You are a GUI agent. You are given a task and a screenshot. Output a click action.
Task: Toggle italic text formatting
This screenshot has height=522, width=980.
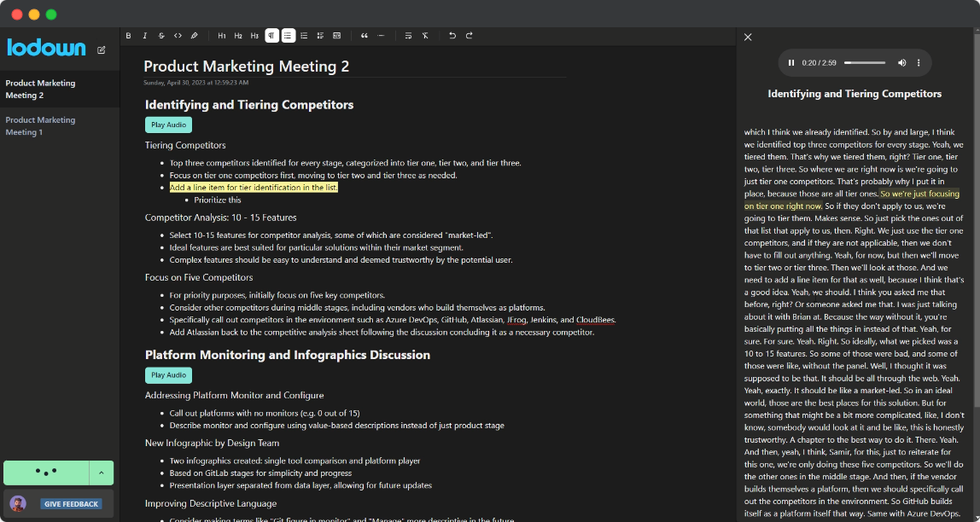145,36
